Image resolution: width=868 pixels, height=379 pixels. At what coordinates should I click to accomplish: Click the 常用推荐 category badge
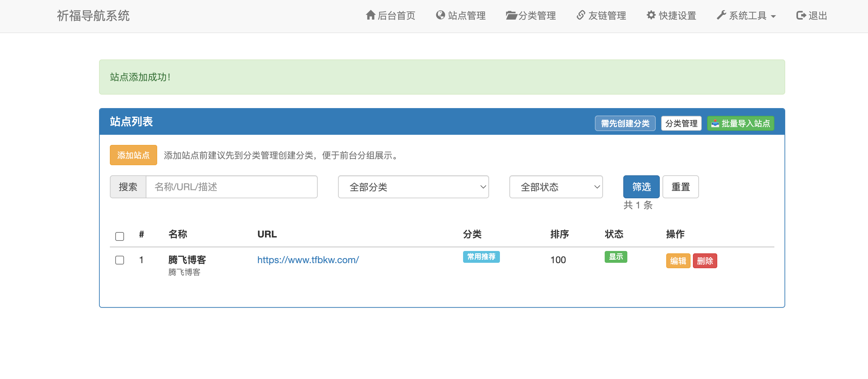481,257
